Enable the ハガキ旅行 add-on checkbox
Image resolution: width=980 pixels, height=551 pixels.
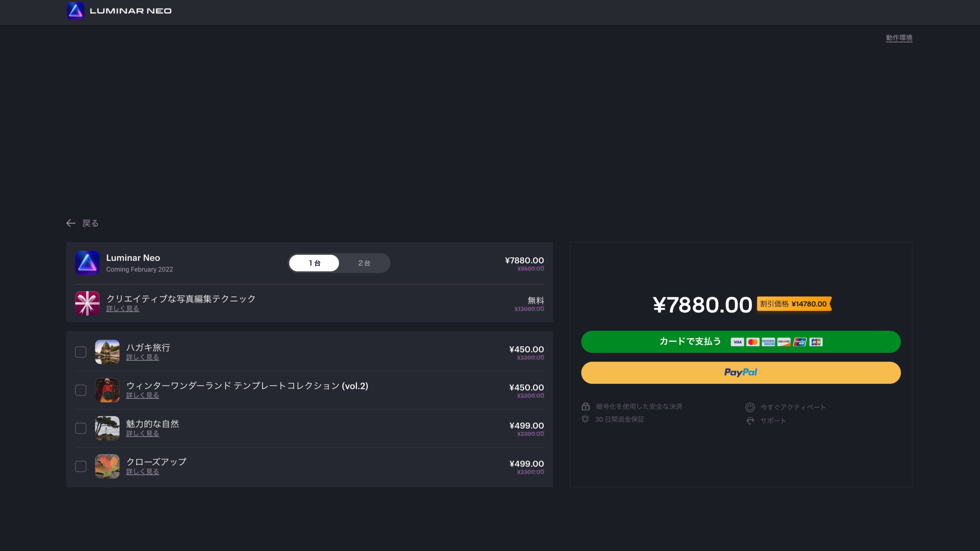point(81,352)
